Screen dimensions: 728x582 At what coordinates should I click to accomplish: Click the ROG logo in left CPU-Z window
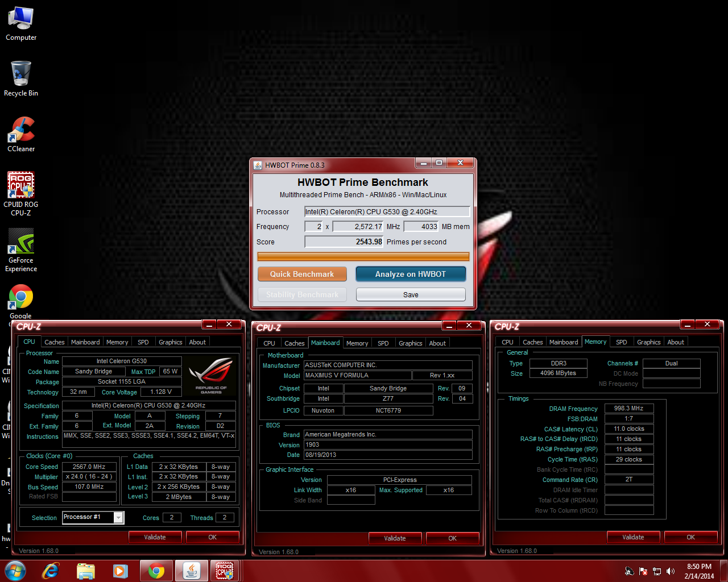click(x=211, y=375)
